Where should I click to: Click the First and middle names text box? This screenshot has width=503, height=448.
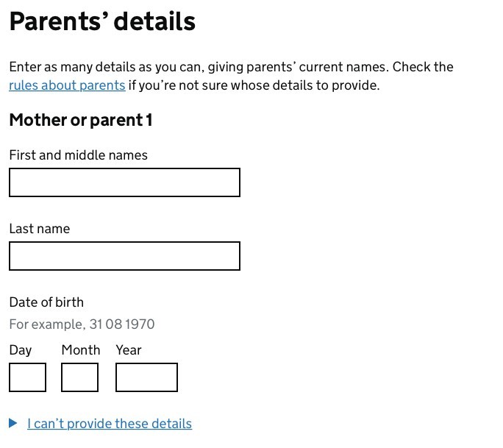tap(124, 182)
